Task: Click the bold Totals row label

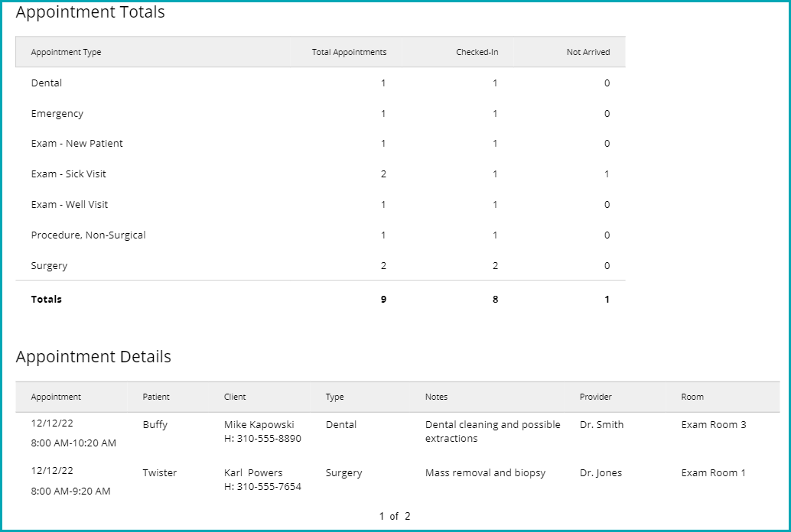Action: [47, 300]
